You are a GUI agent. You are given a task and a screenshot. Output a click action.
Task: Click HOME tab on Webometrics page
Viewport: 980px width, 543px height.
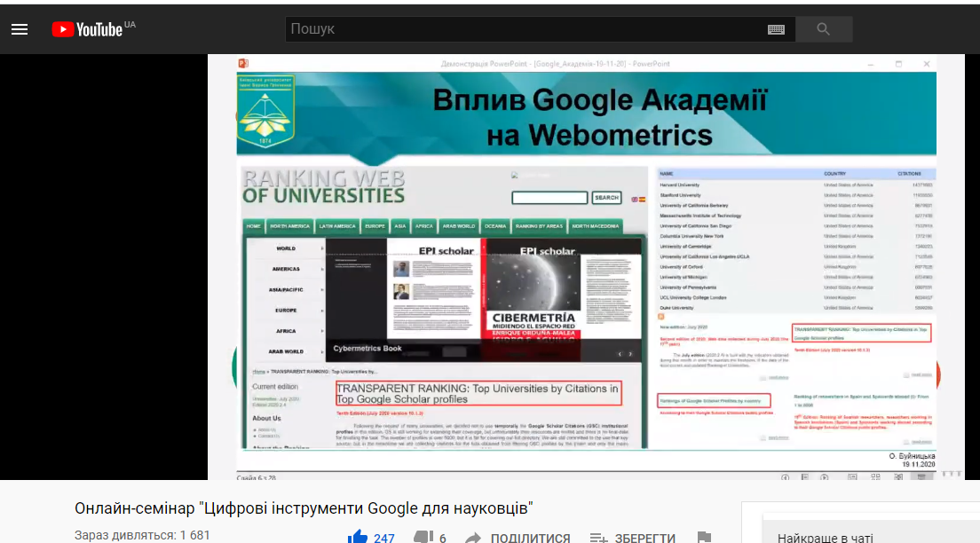click(253, 226)
